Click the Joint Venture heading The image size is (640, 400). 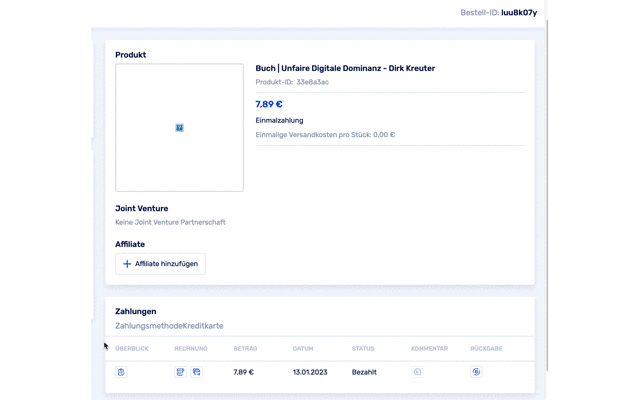click(141, 209)
